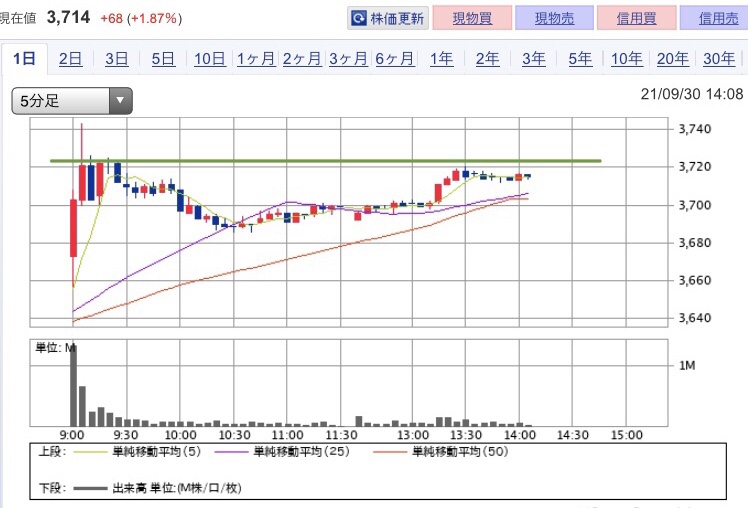Show the 2ヶ月 chart

tap(302, 59)
